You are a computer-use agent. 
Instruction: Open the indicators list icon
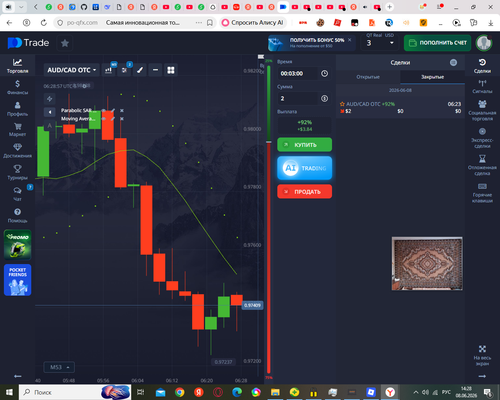(124, 70)
